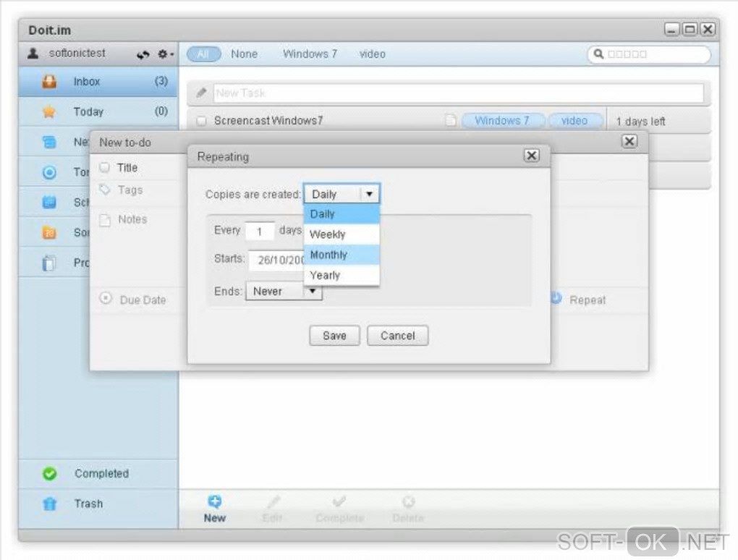Click the softonictest user icon
The width and height of the screenshot is (738, 560).
coord(33,53)
